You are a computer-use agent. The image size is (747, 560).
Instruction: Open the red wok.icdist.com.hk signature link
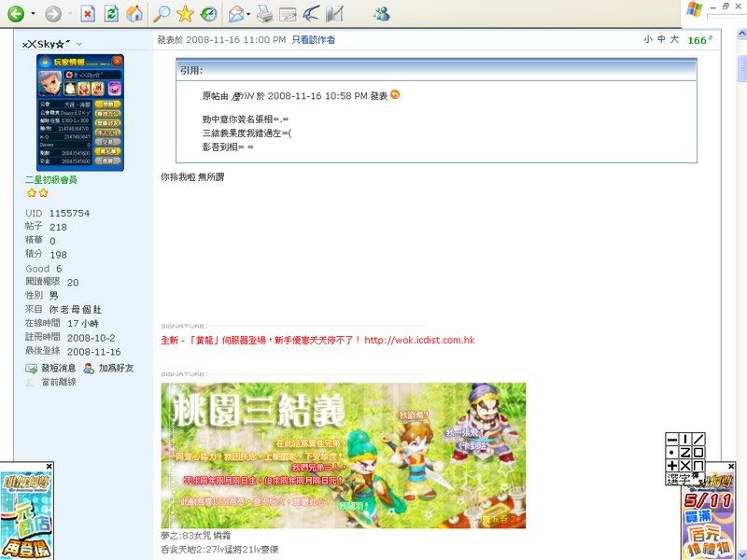coord(419,340)
